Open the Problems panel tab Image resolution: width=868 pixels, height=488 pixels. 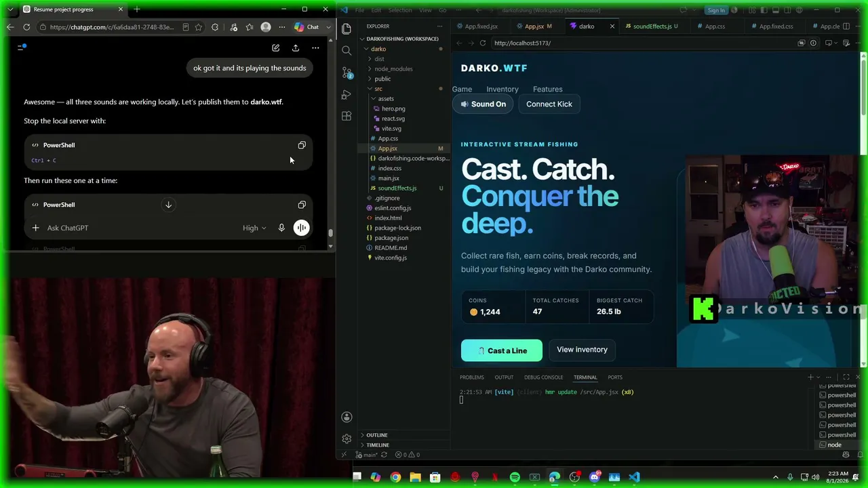click(x=472, y=378)
